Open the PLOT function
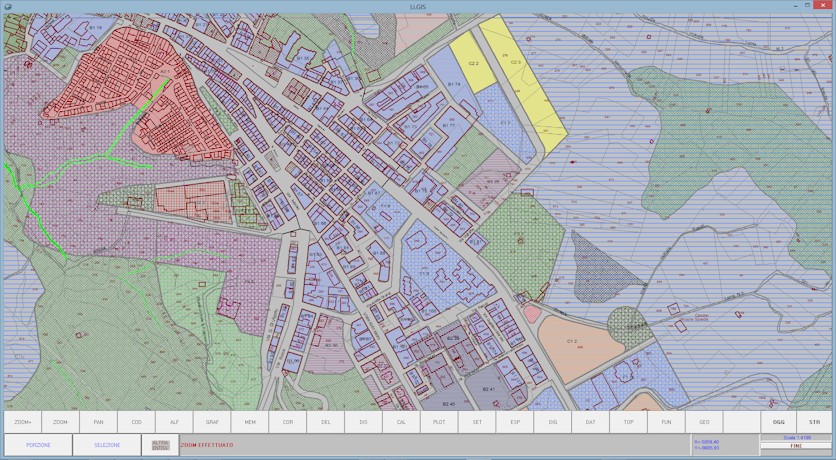The width and height of the screenshot is (836, 460). [439, 422]
